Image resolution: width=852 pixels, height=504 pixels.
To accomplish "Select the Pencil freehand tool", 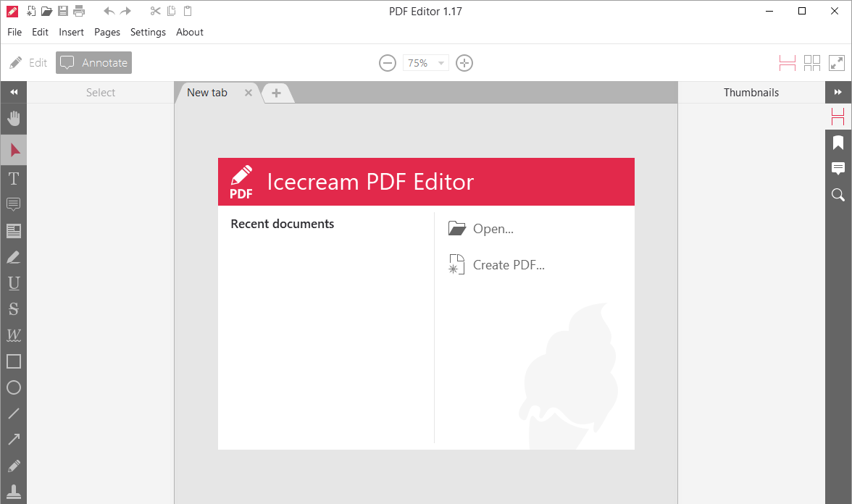I will click(x=14, y=466).
